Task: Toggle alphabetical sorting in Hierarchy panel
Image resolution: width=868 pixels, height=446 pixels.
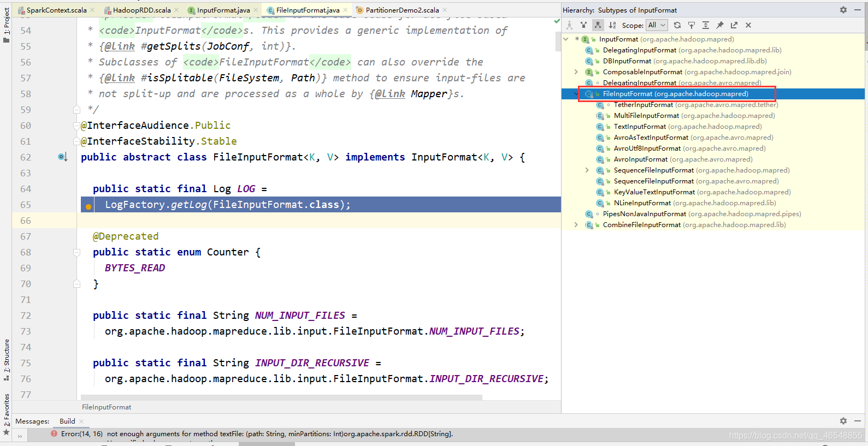Action: 612,25
